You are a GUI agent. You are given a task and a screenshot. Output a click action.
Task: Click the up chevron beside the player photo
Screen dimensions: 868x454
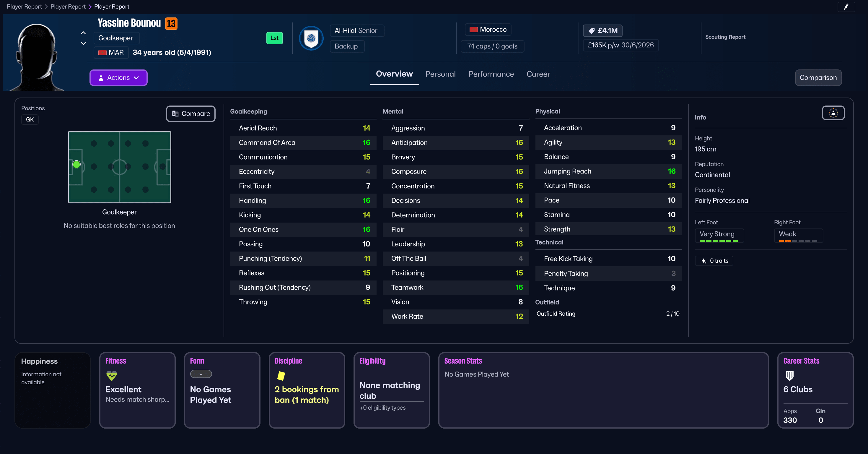pos(83,33)
